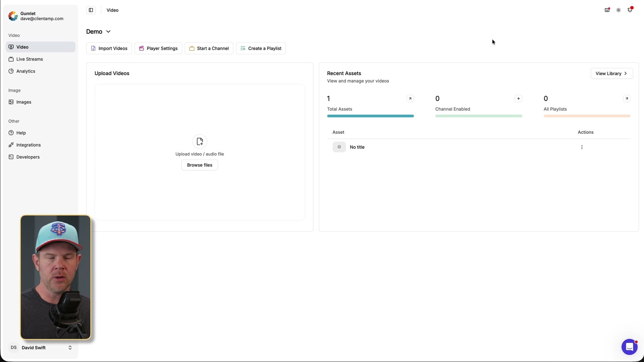Open Integrations in the sidebar

click(41, 145)
